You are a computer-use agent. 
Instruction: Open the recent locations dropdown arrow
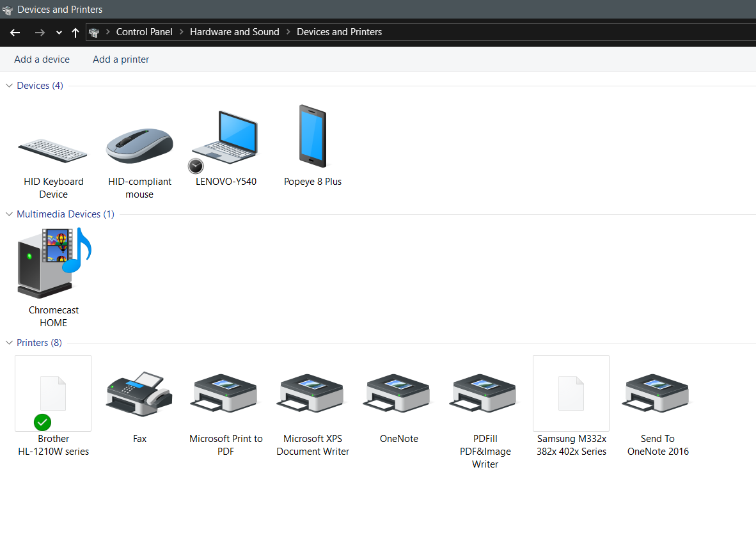point(59,33)
